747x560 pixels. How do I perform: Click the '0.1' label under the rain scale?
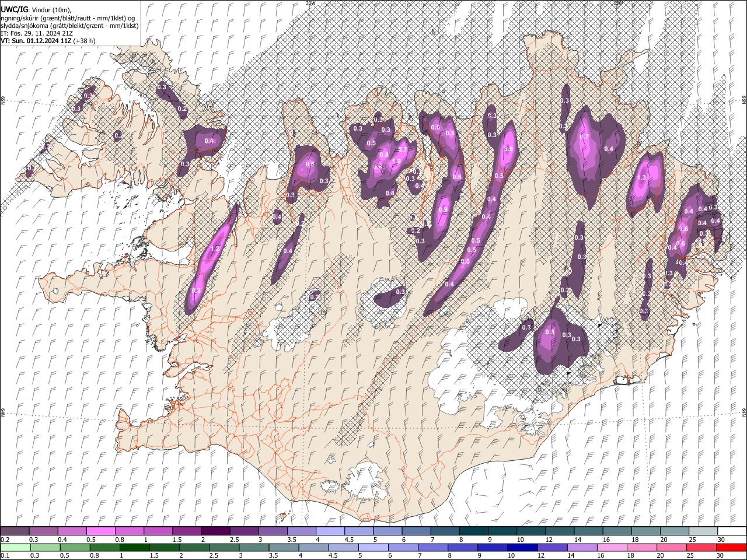(x=5, y=556)
